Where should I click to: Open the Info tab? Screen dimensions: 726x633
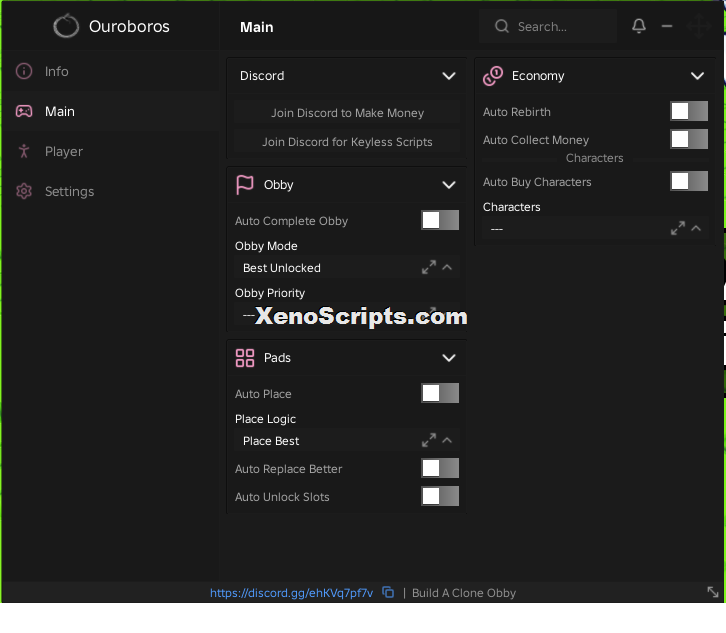coord(110,71)
